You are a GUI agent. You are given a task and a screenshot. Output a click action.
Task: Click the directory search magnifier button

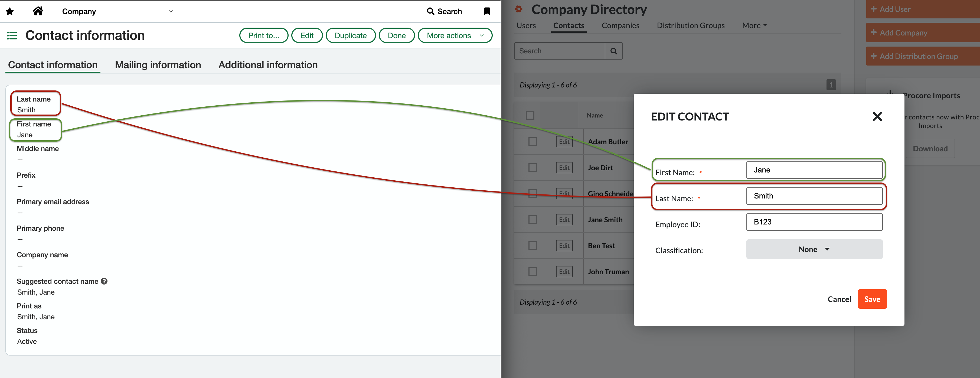[614, 51]
